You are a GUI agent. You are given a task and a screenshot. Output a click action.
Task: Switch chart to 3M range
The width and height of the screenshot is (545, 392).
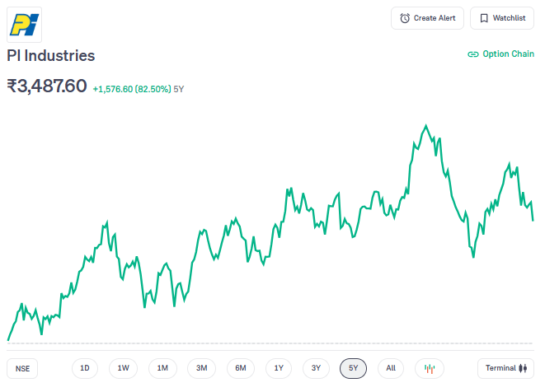tap(202, 368)
